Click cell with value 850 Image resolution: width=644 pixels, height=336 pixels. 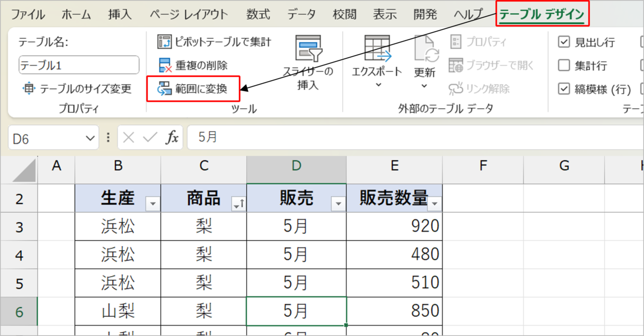pos(394,312)
